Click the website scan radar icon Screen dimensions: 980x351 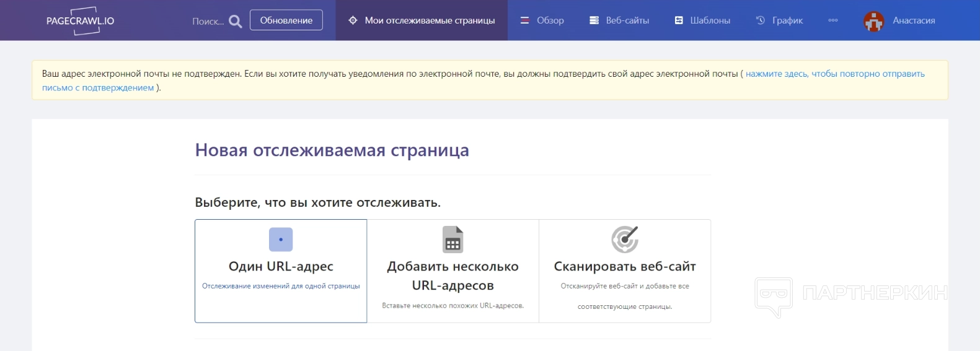[x=625, y=240]
